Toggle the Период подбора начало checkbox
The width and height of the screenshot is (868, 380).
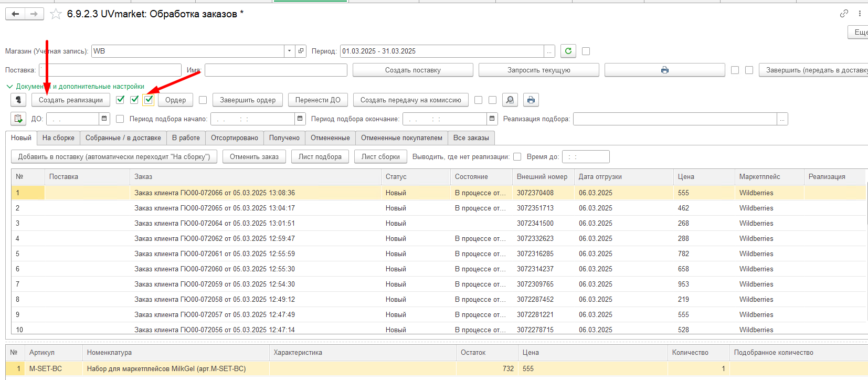pos(120,119)
